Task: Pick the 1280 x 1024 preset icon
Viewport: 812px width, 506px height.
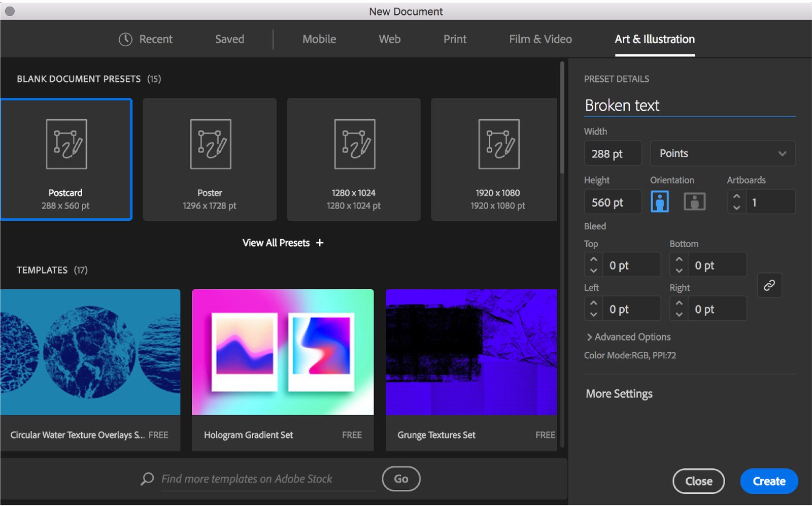Action: (355, 144)
